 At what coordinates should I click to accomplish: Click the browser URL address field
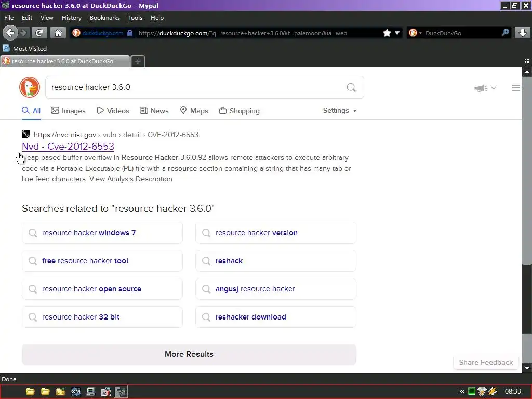click(x=258, y=33)
